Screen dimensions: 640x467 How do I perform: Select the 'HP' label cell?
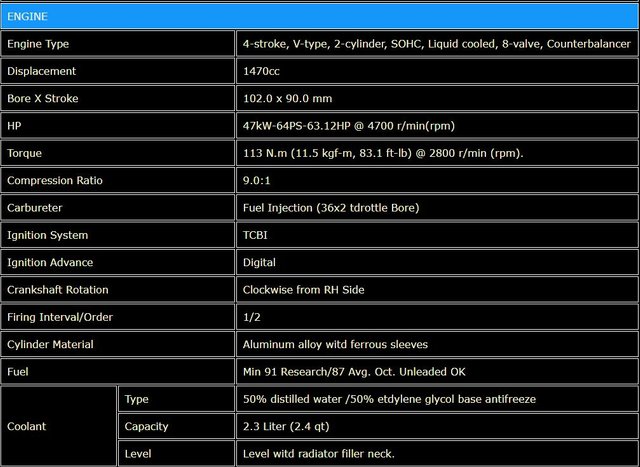pos(118,126)
